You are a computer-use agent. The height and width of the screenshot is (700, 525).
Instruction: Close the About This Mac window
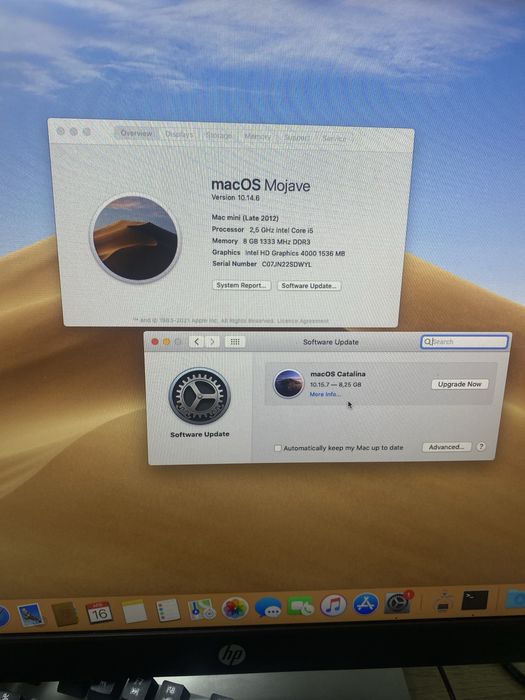[x=61, y=131]
